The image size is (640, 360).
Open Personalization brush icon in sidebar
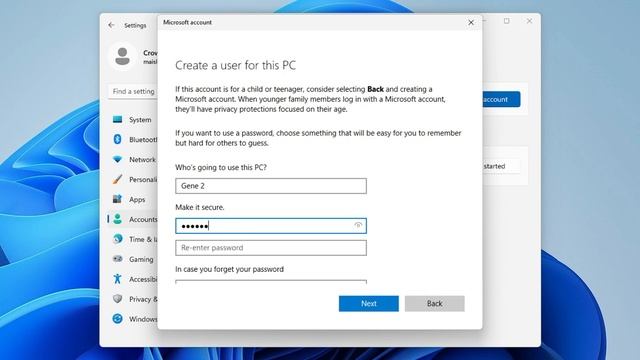pos(118,179)
